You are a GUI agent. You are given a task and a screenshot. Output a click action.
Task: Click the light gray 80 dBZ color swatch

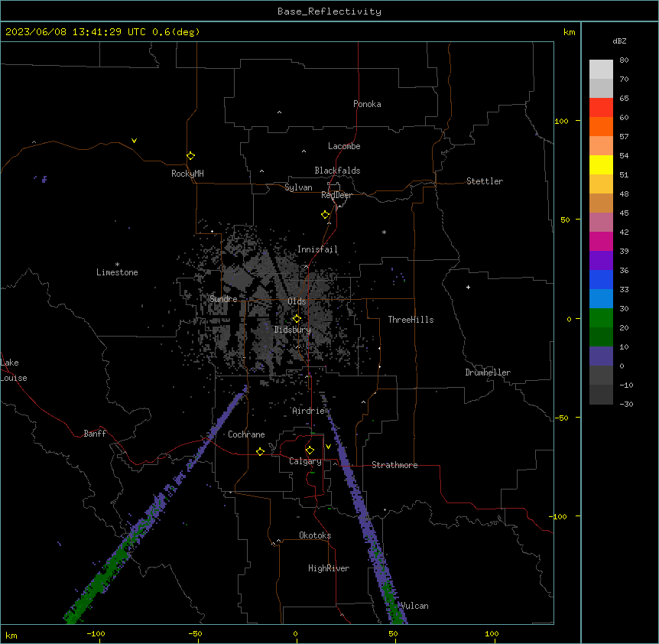[x=601, y=69]
